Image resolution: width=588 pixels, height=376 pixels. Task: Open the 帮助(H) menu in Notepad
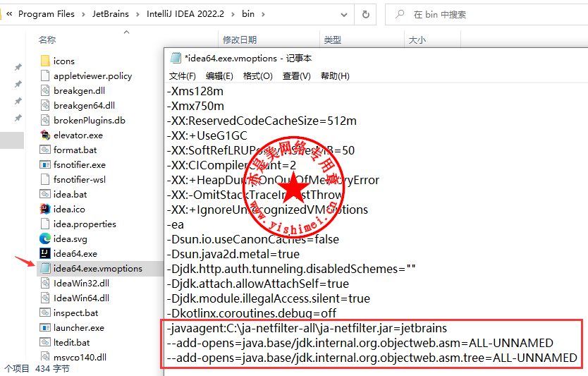pyautogui.click(x=335, y=76)
